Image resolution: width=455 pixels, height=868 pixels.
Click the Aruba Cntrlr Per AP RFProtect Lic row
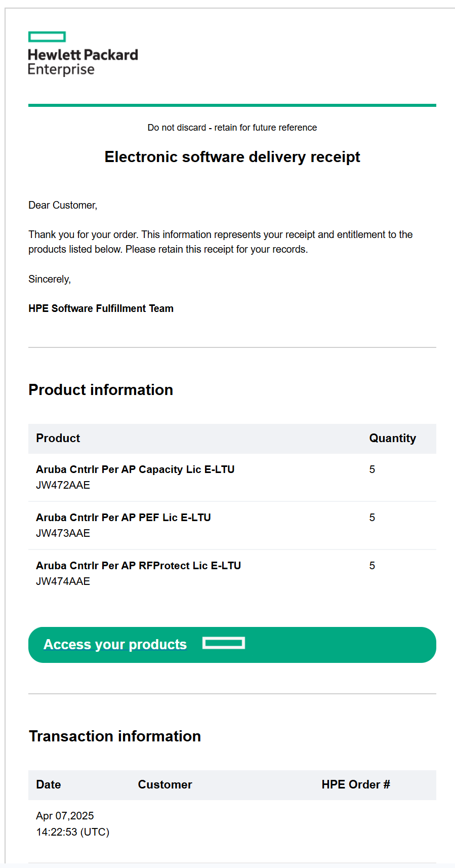232,573
